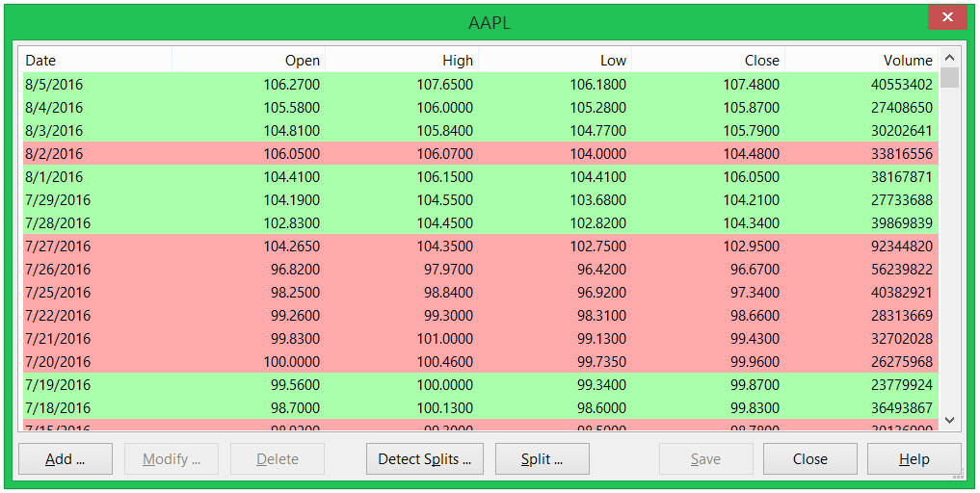Close the AAPL window with the red X
980x493 pixels.
pos(947,17)
